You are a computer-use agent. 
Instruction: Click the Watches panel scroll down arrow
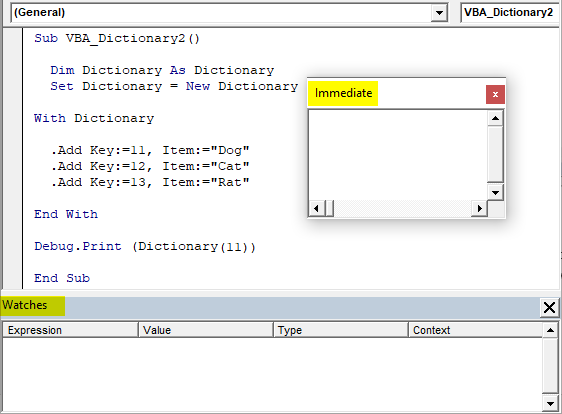(550, 404)
